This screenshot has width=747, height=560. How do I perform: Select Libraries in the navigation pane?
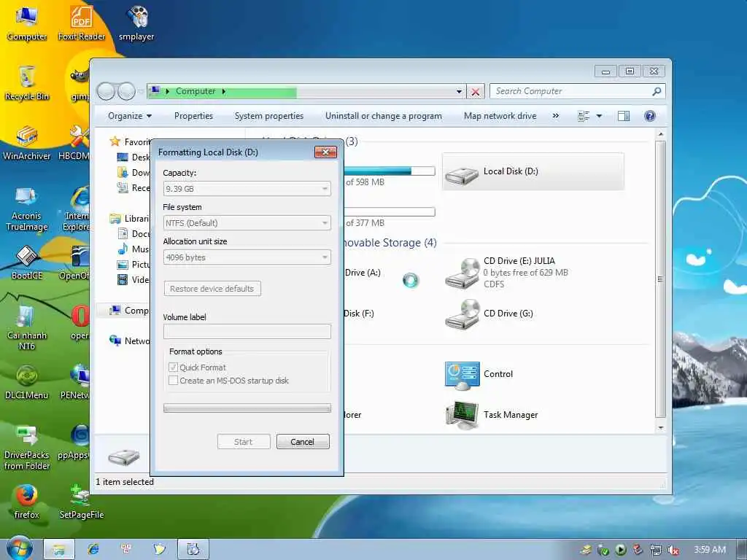[x=130, y=219]
